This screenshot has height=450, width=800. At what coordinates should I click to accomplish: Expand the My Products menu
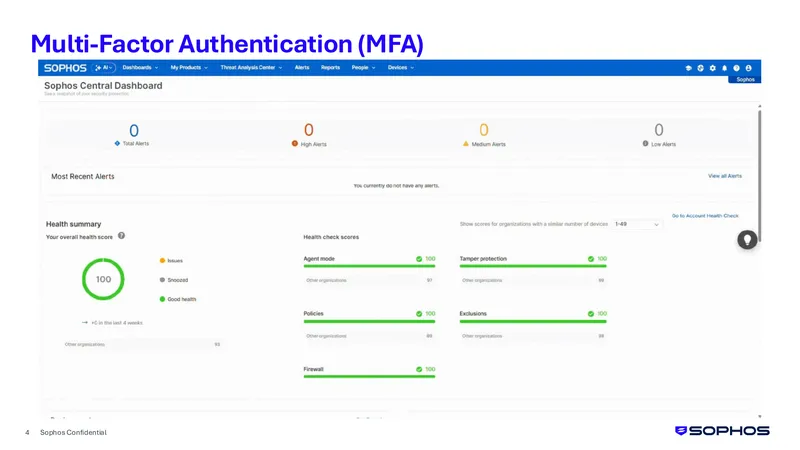189,67
